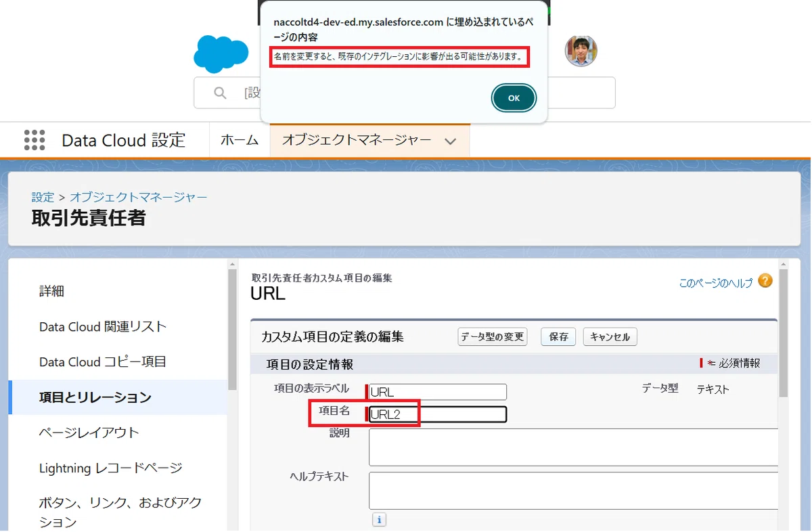The image size is (812, 532).
Task: Click the sidebar vertical scrollbar
Action: (x=232, y=330)
